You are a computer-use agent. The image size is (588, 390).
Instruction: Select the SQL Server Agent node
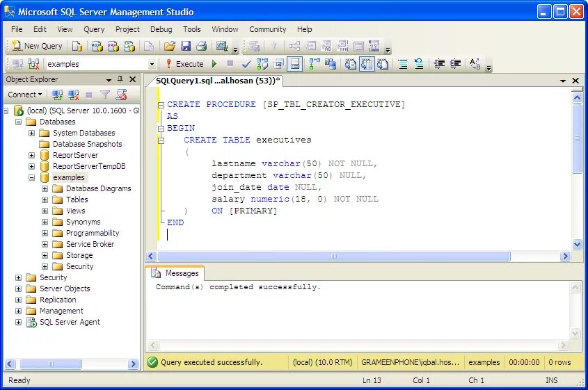click(70, 322)
